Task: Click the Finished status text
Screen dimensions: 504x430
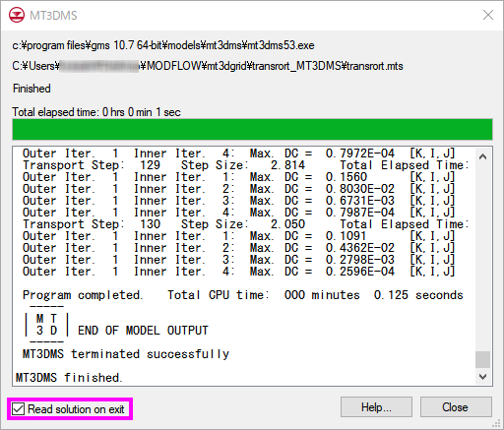Action: (31, 89)
